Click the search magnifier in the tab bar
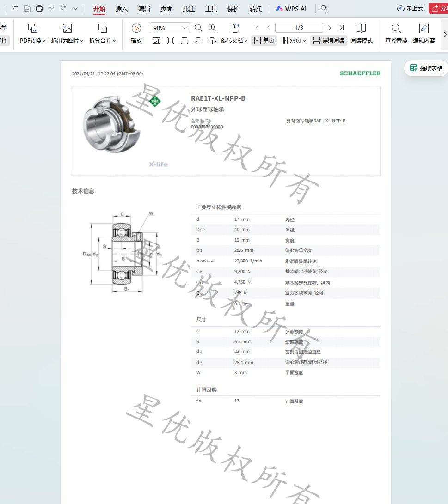 324,9
